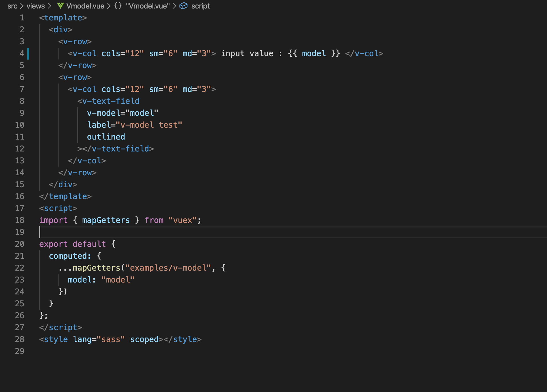Click 'scoped' attribute on line 28
Image resolution: width=547 pixels, height=392 pixels.
click(144, 340)
